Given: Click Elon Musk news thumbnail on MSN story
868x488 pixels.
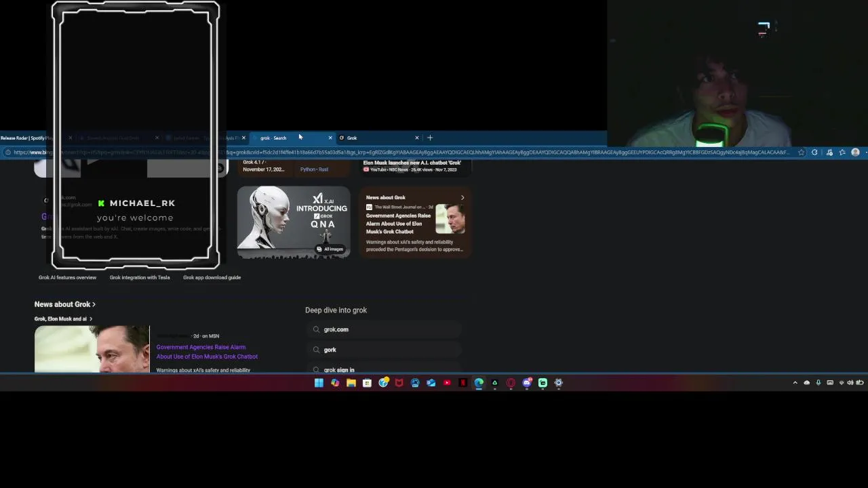Looking at the screenshot, I should click(x=92, y=349).
